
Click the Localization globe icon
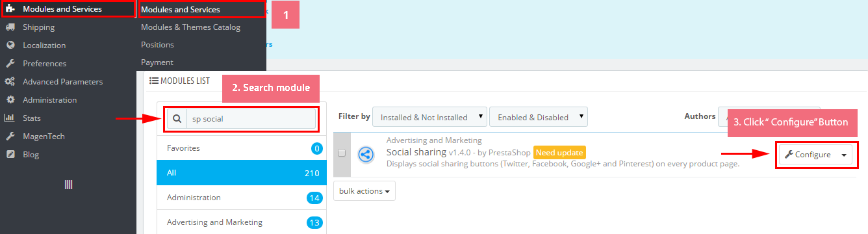pyautogui.click(x=10, y=45)
